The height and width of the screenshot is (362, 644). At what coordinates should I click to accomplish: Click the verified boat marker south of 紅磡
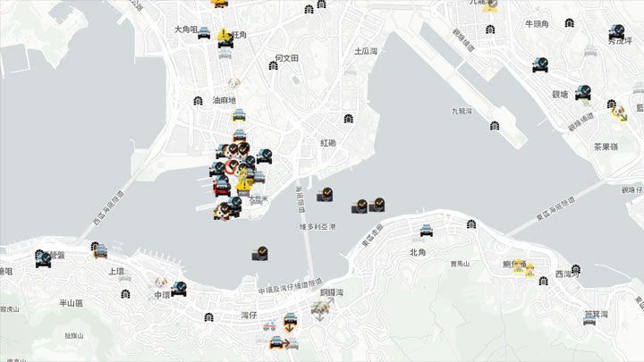click(325, 195)
